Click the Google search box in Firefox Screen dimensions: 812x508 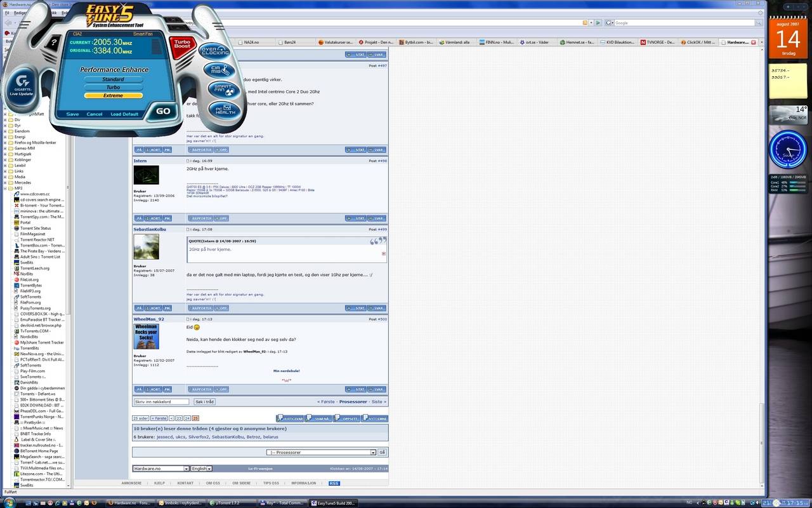click(684, 23)
